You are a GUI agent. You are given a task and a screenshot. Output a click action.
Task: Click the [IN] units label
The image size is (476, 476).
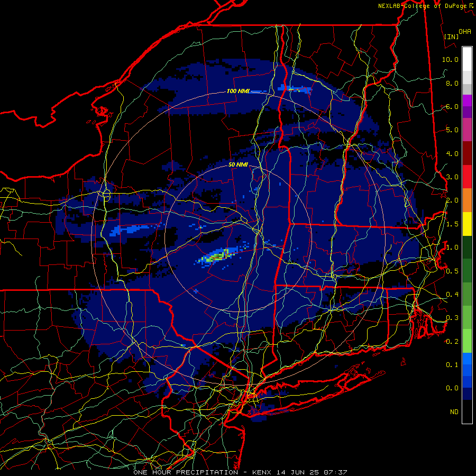pos(452,36)
